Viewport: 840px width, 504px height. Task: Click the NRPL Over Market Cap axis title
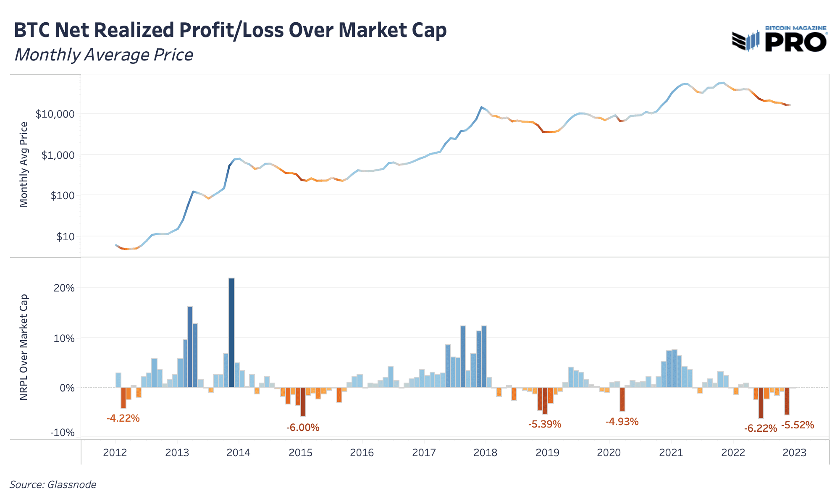pyautogui.click(x=24, y=347)
